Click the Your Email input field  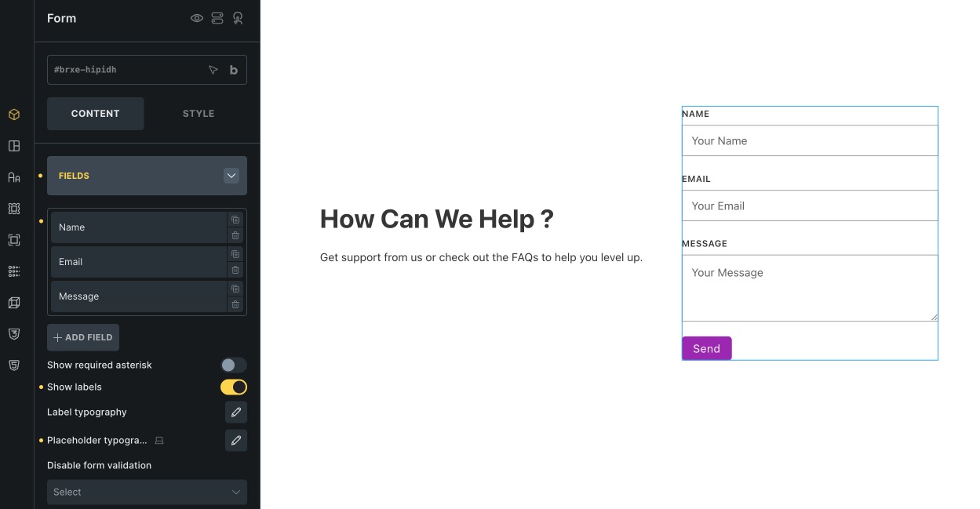(x=808, y=205)
